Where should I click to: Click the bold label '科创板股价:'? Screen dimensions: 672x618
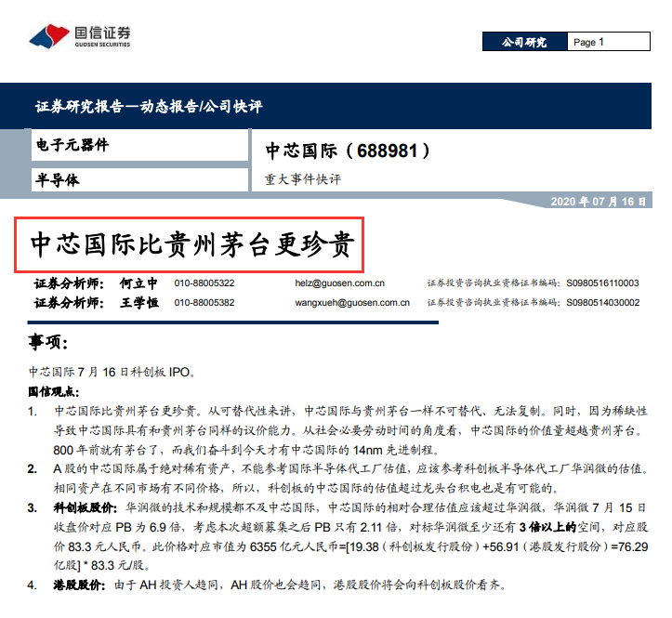click(x=85, y=507)
